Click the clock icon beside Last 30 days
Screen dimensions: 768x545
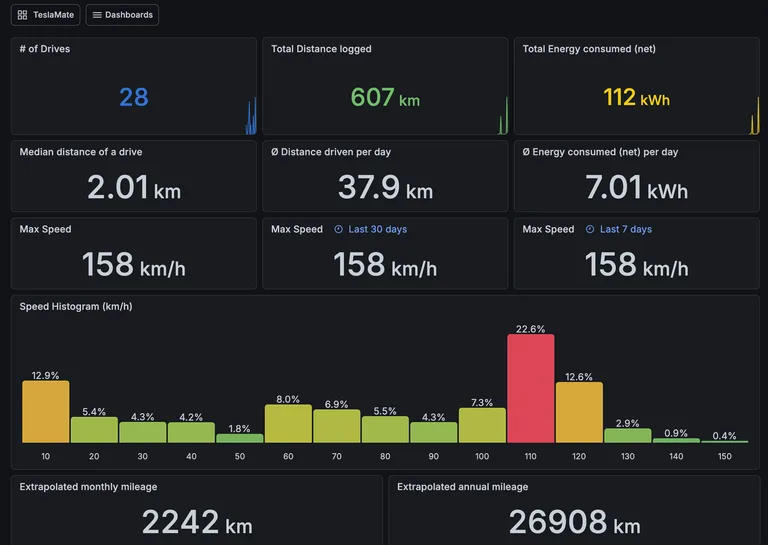coord(338,229)
